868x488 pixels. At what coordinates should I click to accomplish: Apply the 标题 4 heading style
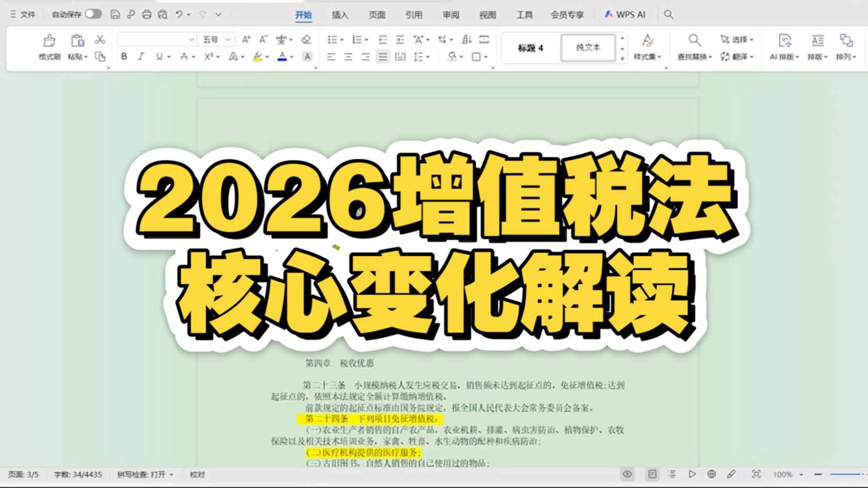click(x=531, y=48)
